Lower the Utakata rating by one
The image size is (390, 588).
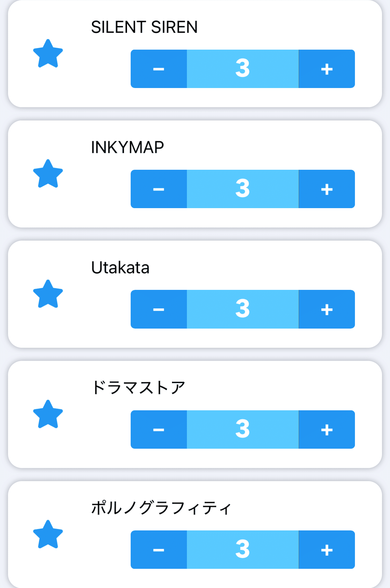(x=159, y=309)
